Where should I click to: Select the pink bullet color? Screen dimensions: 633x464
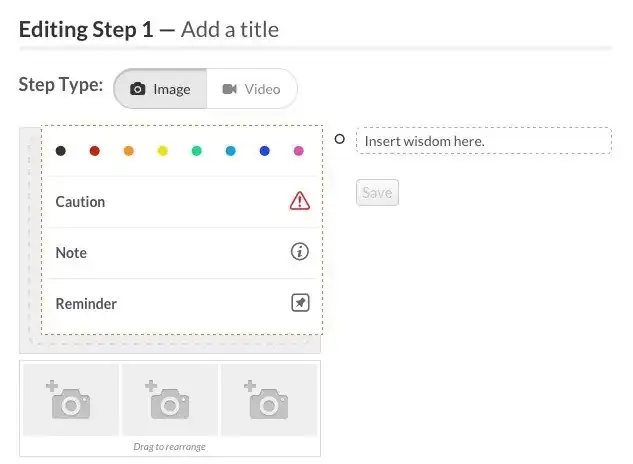coord(299,151)
